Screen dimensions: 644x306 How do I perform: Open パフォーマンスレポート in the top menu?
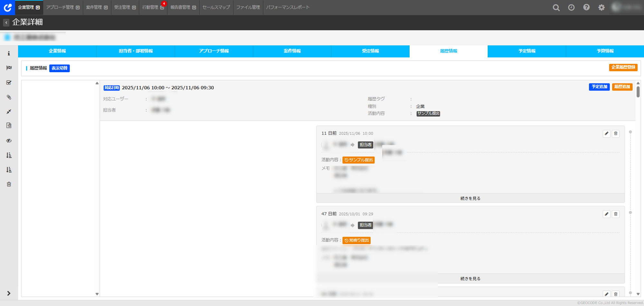(x=288, y=7)
